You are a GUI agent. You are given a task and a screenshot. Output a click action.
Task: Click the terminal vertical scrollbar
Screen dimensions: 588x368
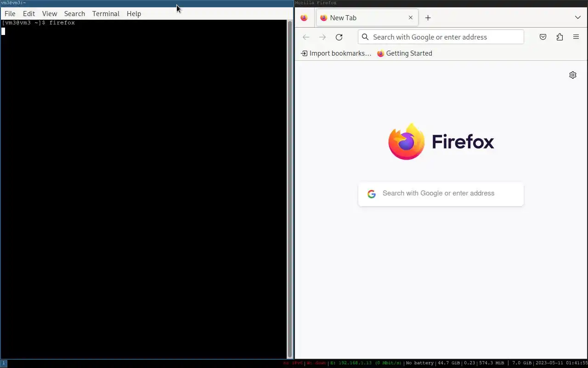pos(290,189)
